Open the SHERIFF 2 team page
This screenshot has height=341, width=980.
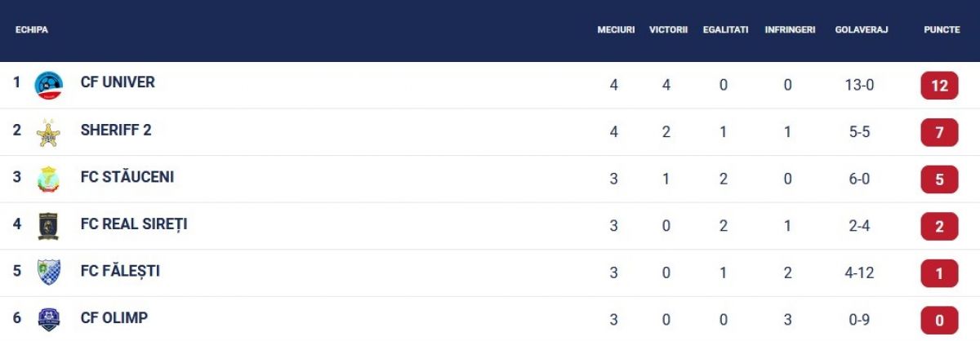tap(116, 130)
